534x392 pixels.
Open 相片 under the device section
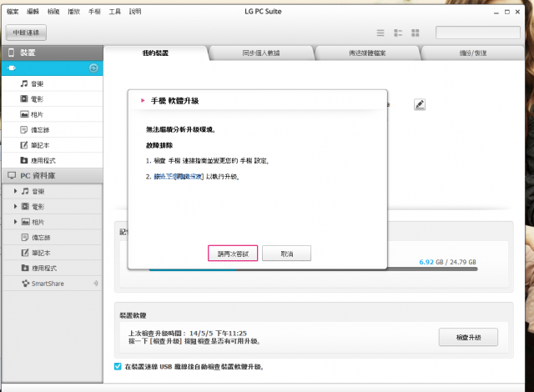(52, 114)
